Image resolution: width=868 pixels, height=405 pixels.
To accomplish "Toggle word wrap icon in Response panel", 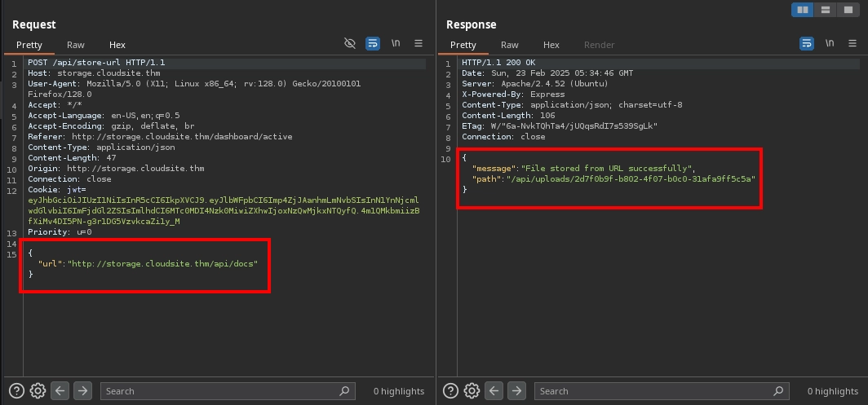I will coord(807,44).
